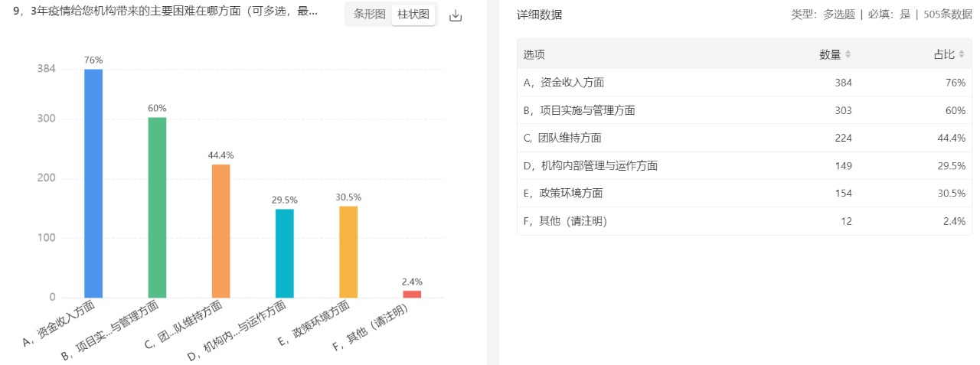This screenshot has height=365, width=980.
Task: Select the 柱状图 view toggle
Action: [x=413, y=15]
